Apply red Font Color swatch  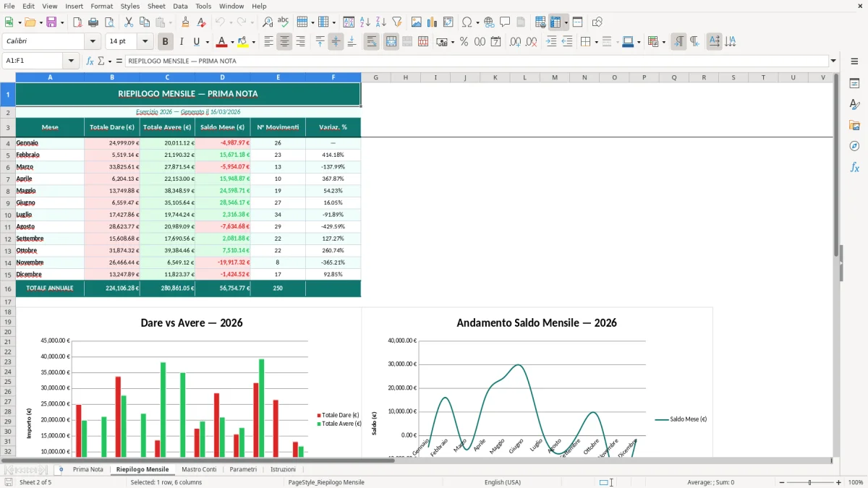[221, 42]
